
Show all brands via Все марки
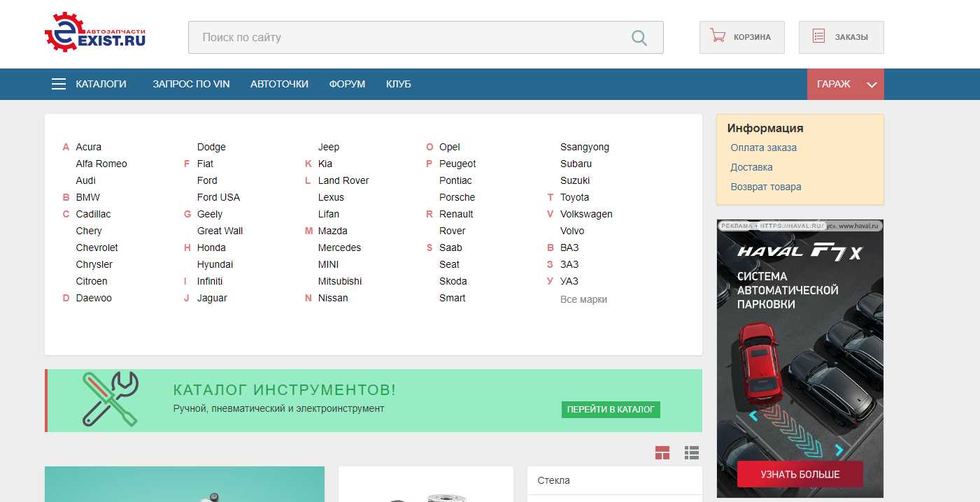click(x=583, y=299)
